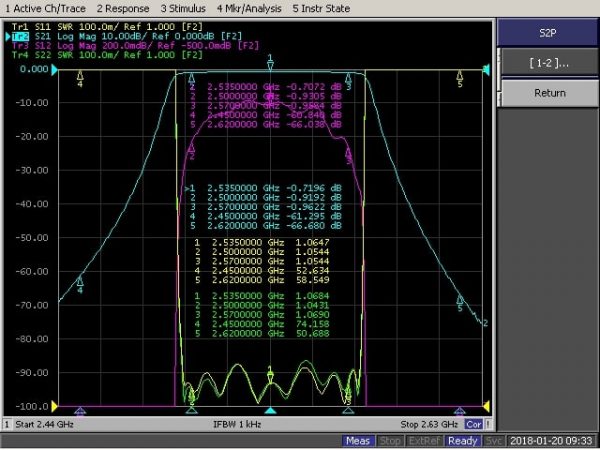Viewport: 600px width, 450px height.
Task: Click the 0.000 reference value label
Action: tap(34, 69)
